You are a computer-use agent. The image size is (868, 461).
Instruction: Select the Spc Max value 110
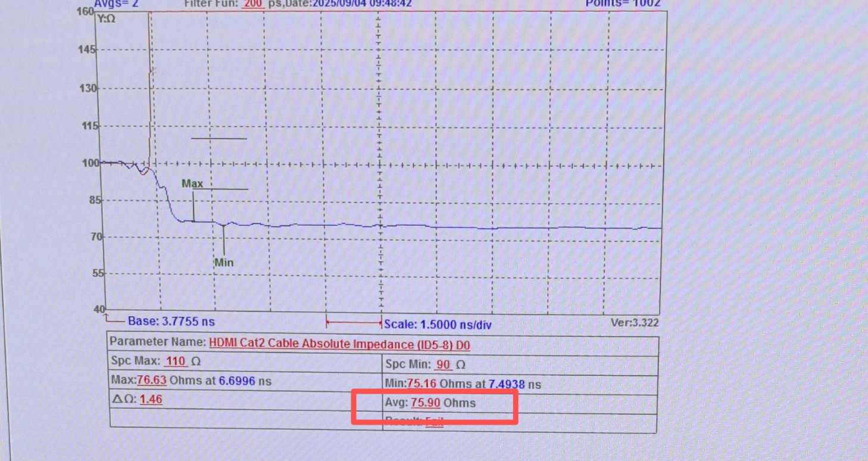coord(175,362)
